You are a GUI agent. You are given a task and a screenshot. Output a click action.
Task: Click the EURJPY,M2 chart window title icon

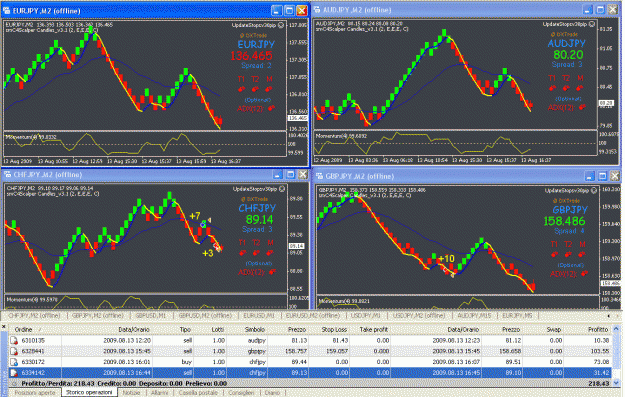pyautogui.click(x=7, y=11)
